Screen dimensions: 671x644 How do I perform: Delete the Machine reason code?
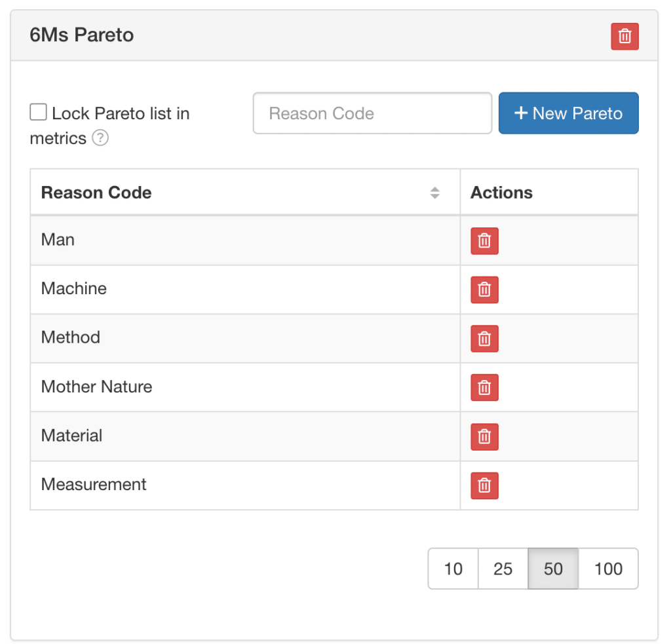(x=484, y=290)
